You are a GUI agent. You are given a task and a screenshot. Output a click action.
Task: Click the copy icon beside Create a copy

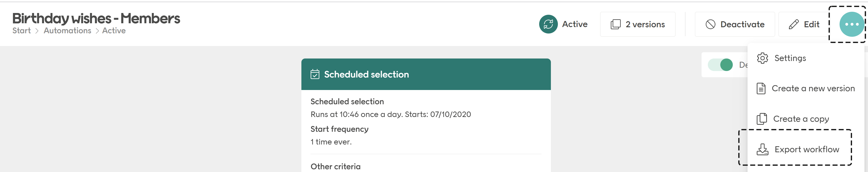(x=761, y=118)
